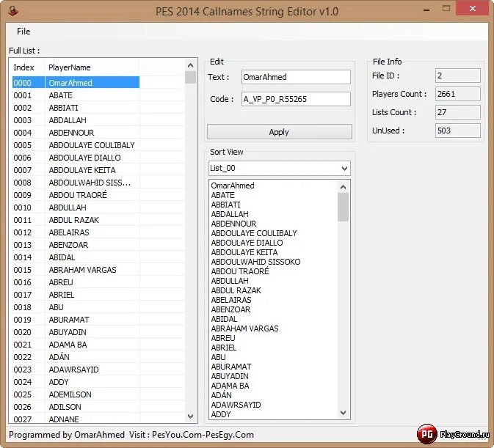The image size is (494, 448).
Task: Select row 0023 ADAWRSAYID in Full List
Action: click(x=76, y=370)
